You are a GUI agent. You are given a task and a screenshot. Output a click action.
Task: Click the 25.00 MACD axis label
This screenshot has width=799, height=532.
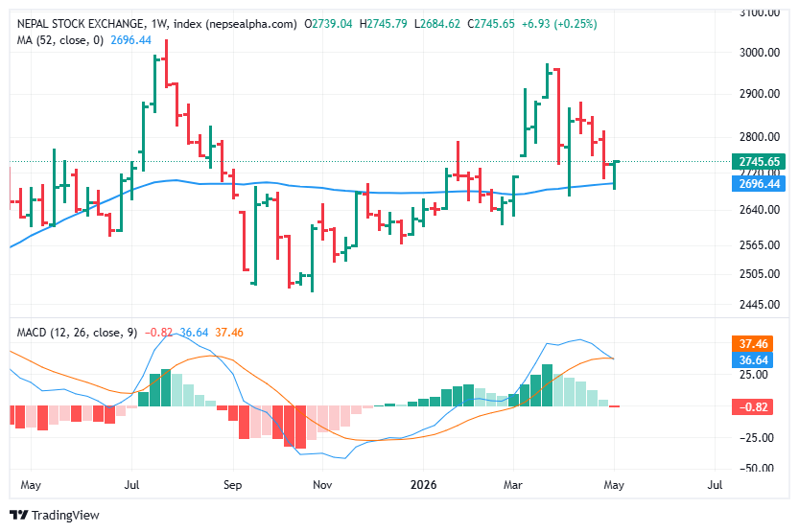754,375
